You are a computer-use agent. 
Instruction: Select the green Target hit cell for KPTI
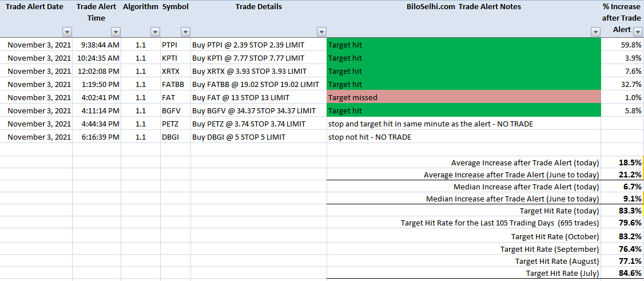pos(464,58)
